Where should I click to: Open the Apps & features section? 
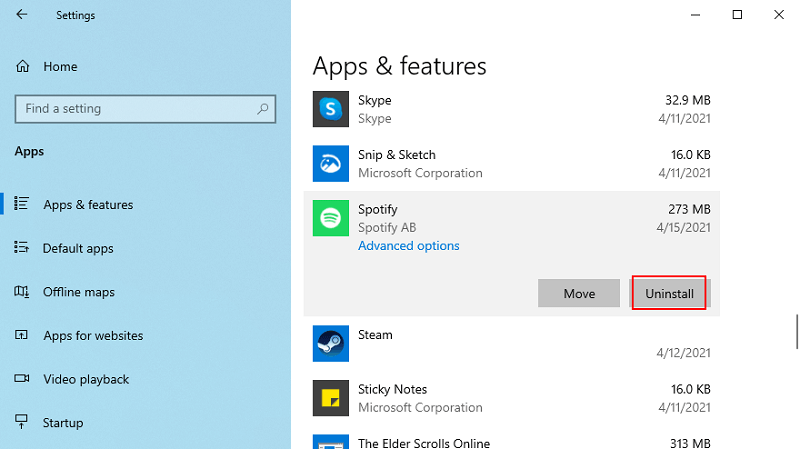(88, 205)
